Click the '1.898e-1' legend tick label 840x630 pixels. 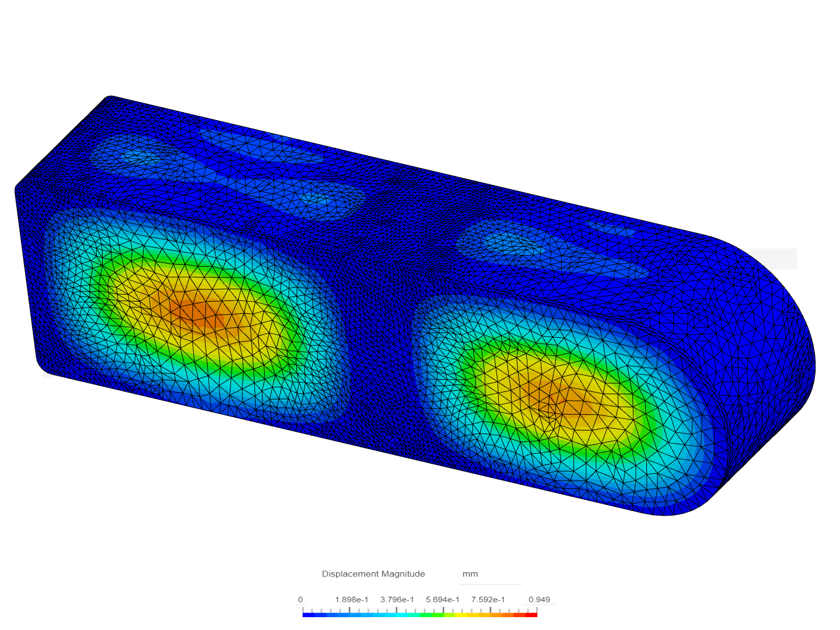click(352, 600)
